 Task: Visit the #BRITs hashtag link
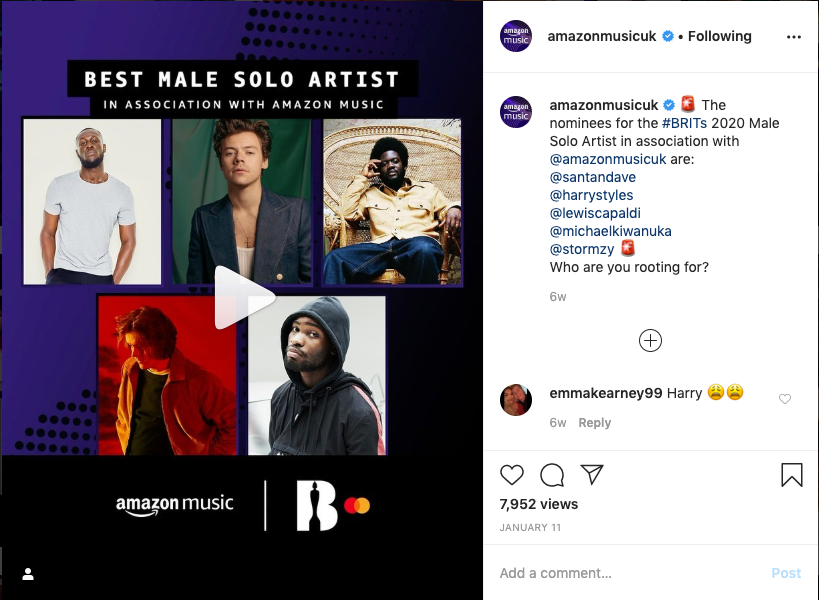tap(684, 123)
